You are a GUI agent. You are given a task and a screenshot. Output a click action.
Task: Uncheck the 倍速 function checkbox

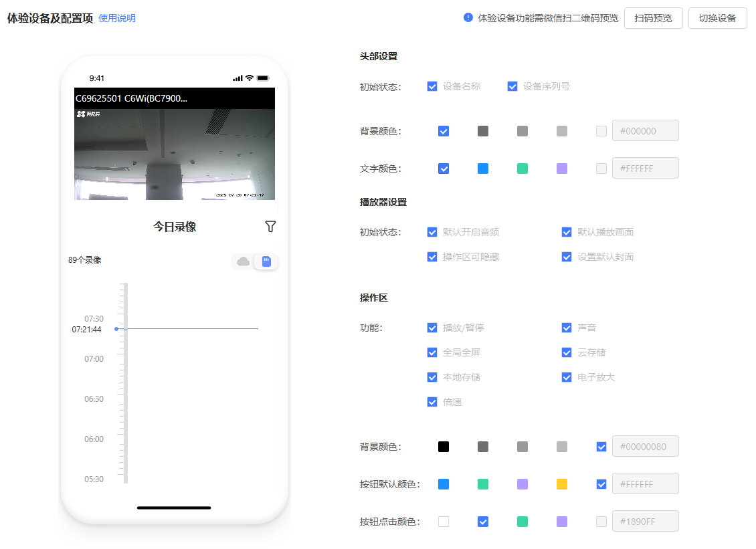pyautogui.click(x=432, y=402)
